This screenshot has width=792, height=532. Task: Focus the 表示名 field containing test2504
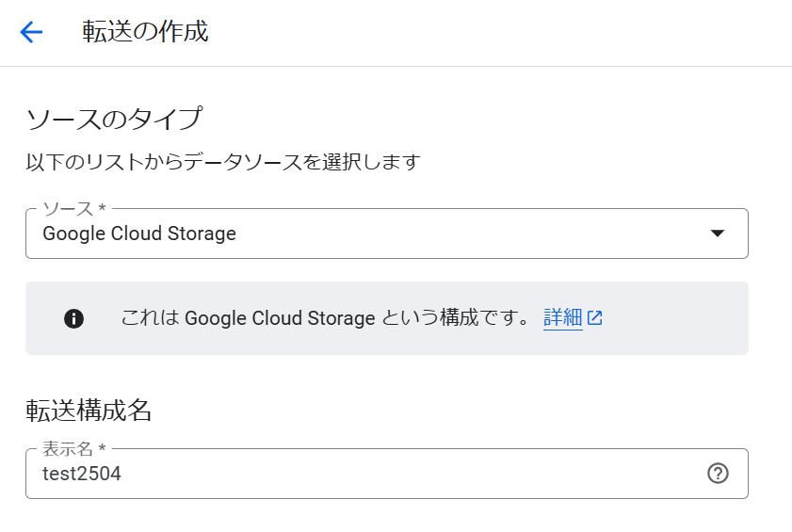(x=387, y=474)
